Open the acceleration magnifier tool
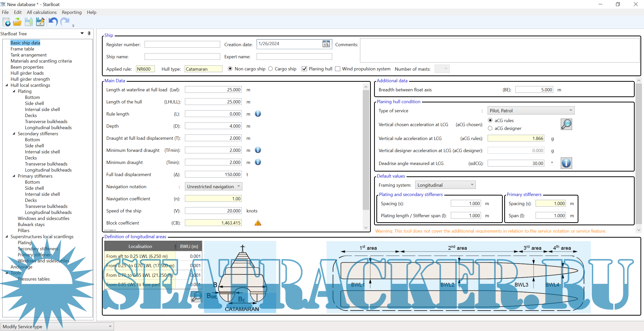This screenshot has height=331, width=644. tap(566, 124)
